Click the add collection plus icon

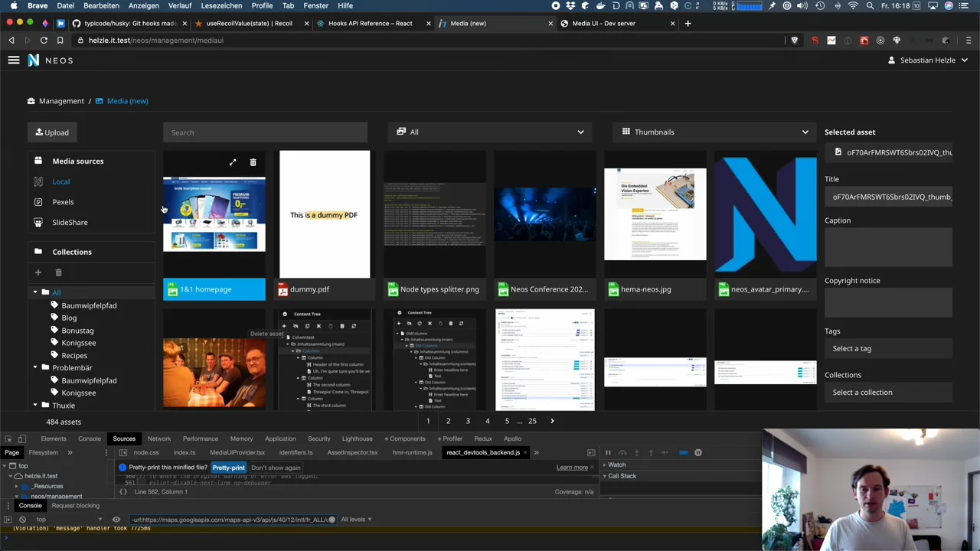(38, 272)
